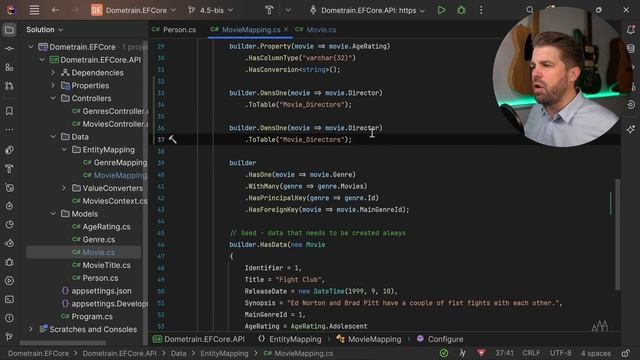Start debugging with the bug icon
Viewport: 640px width, 360px height.
461,10
